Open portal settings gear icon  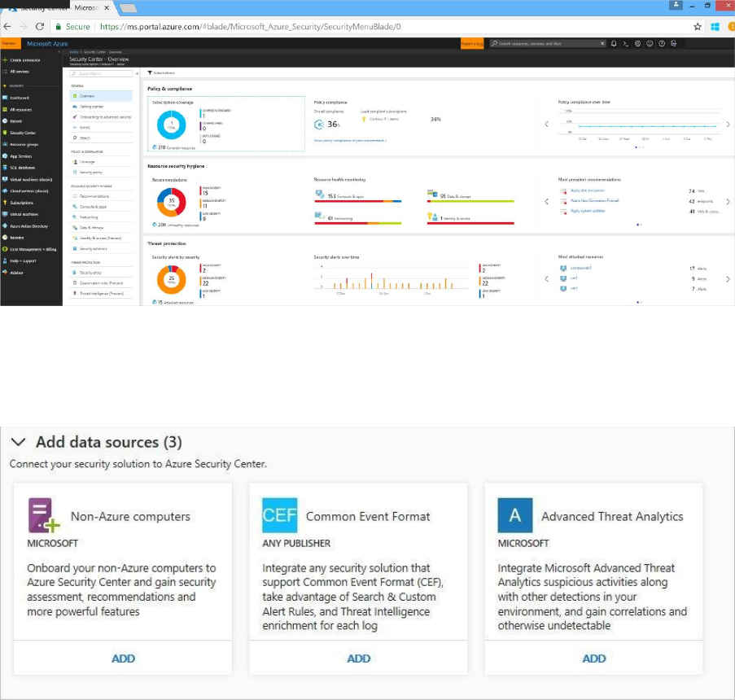coord(637,44)
